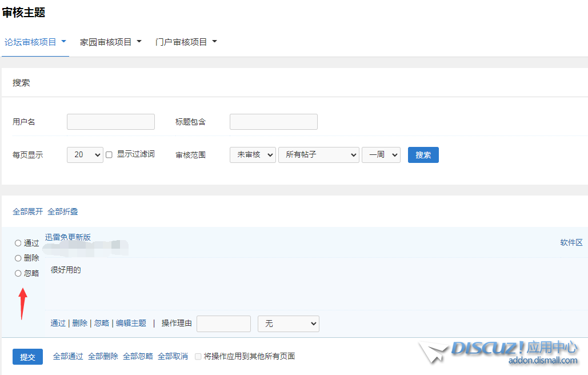Select the 删除 radio button

pyautogui.click(x=18, y=258)
